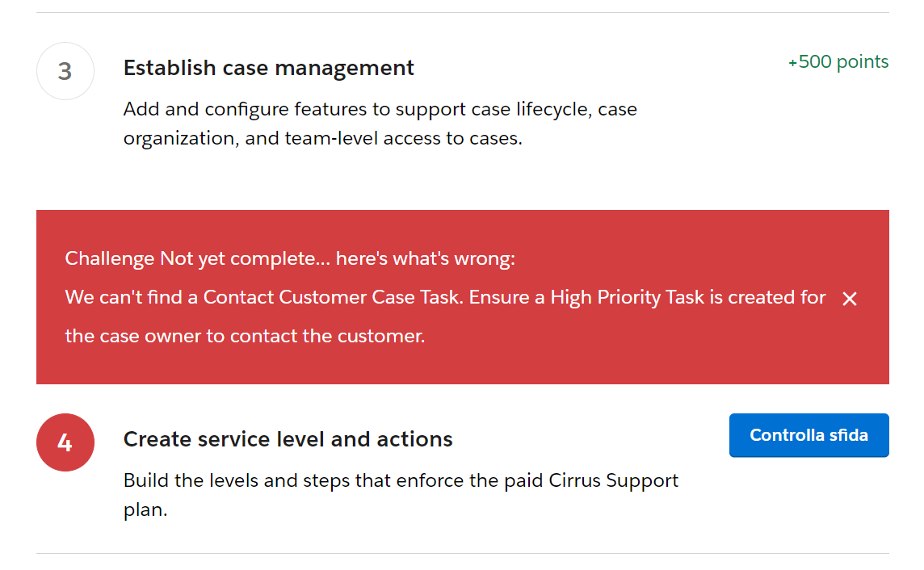Click the 'High Priority Task' phrase in error

[x=628, y=297]
